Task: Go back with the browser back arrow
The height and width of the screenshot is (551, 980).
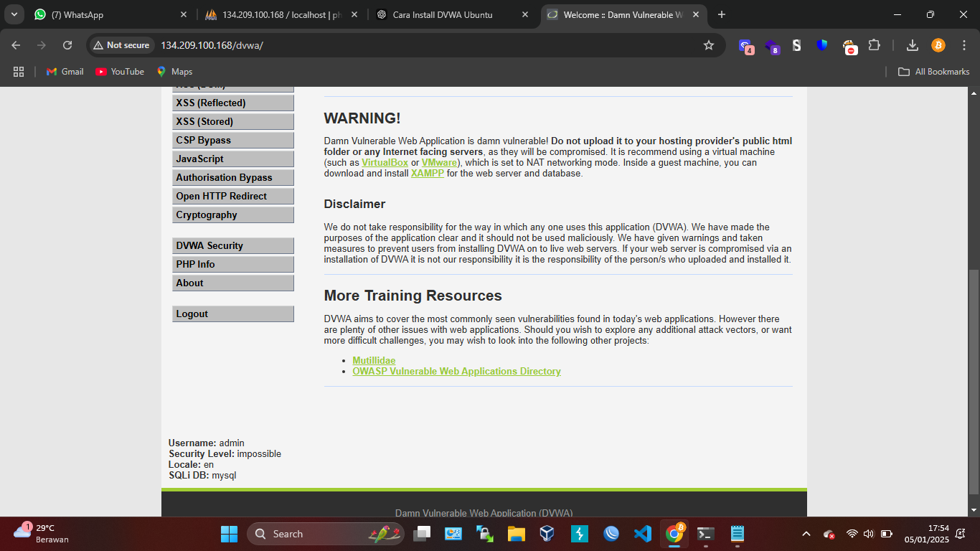Action: 16,45
